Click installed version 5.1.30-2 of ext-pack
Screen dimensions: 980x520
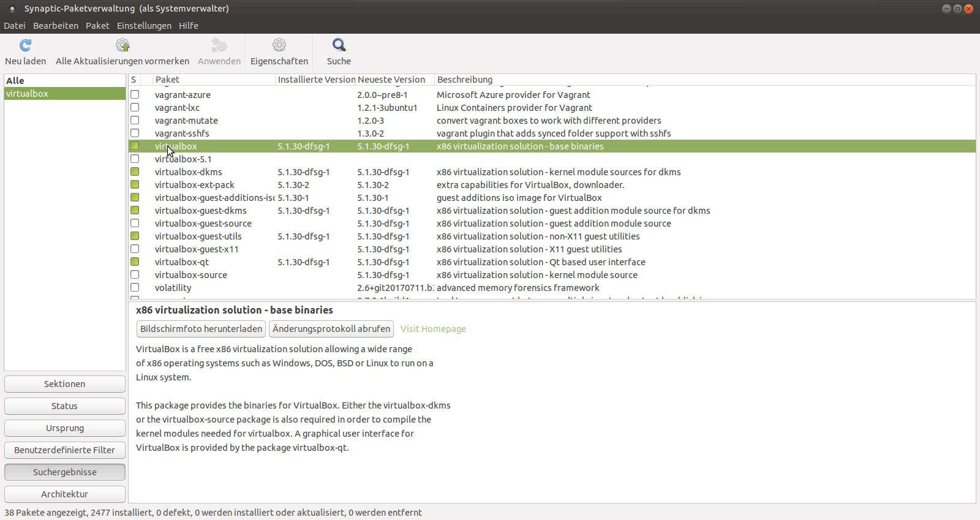pyautogui.click(x=293, y=185)
